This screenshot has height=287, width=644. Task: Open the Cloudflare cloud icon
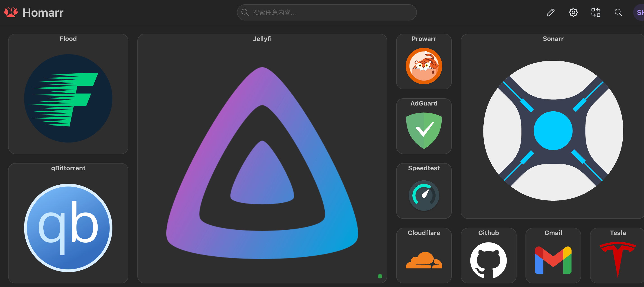(424, 260)
